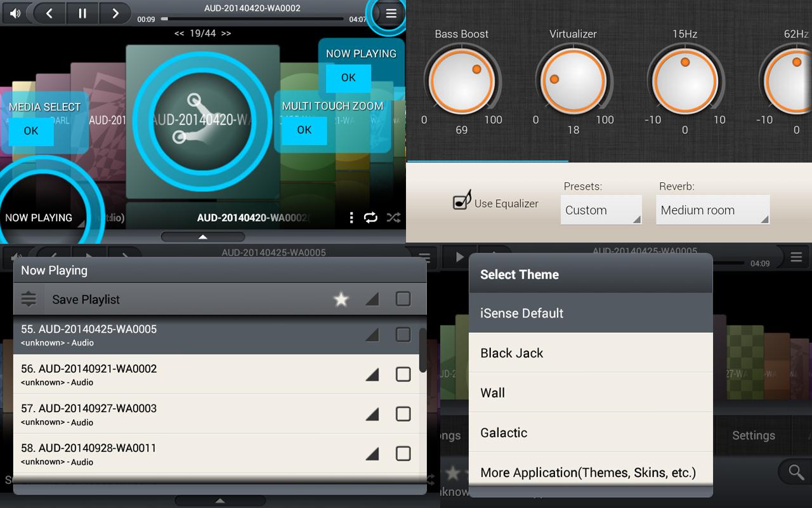Image resolution: width=812 pixels, height=508 pixels.
Task: Toggle repeat mode in main player
Action: (371, 218)
